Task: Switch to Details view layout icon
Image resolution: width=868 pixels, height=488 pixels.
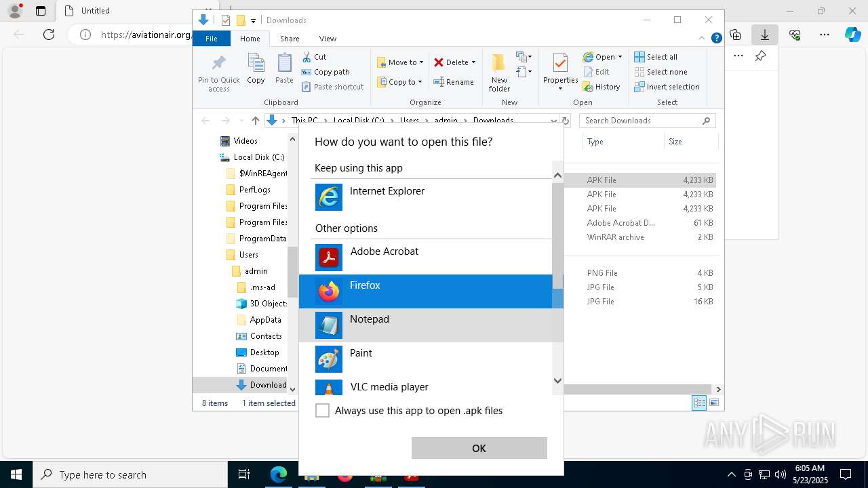Action: pos(699,403)
